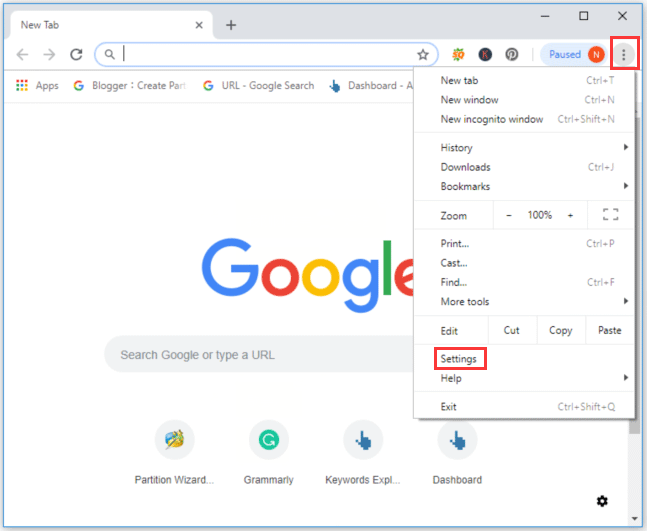Image resolution: width=647 pixels, height=531 pixels.
Task: Increase zoom with plus button
Action: point(570,215)
